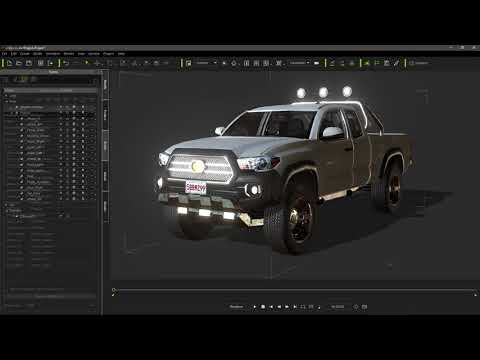The image size is (480, 360).
Task: Open the Animation menu
Action: [x=53, y=54]
